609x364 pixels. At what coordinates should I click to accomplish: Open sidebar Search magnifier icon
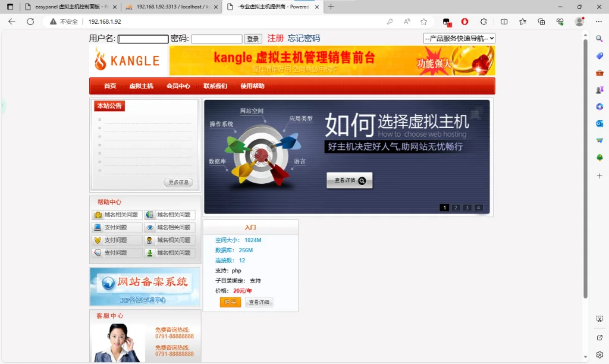pos(599,39)
